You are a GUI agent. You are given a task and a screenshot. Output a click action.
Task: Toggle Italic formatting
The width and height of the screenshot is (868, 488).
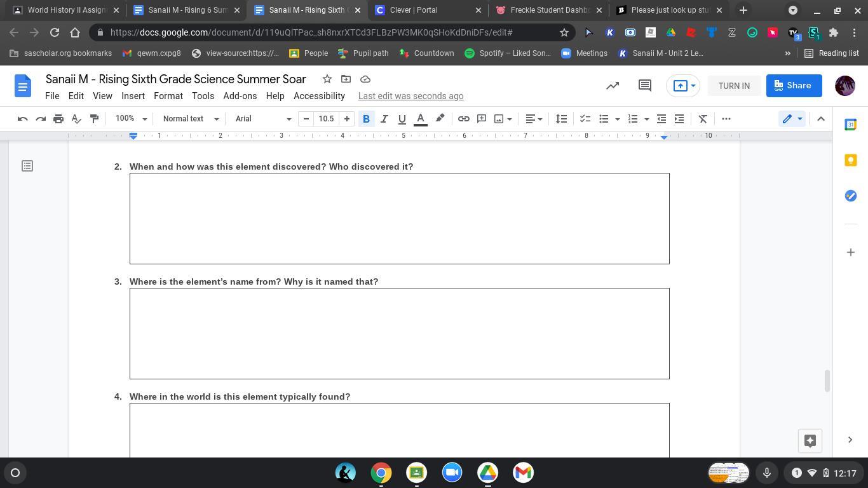(x=384, y=119)
